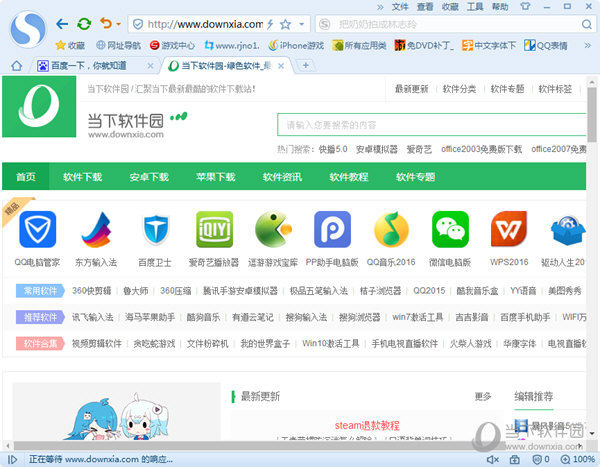600x467 pixels.
Task: Open zoom level 100% control
Action: [x=578, y=459]
